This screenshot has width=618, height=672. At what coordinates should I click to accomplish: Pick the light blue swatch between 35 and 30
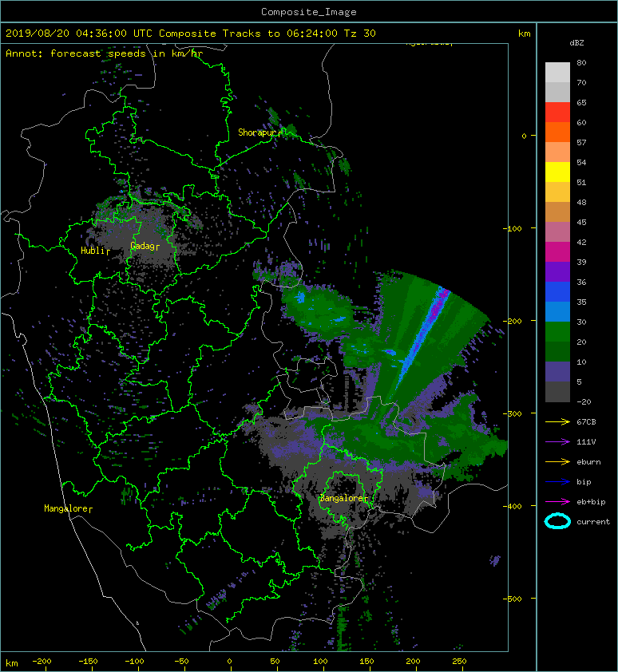(x=557, y=311)
